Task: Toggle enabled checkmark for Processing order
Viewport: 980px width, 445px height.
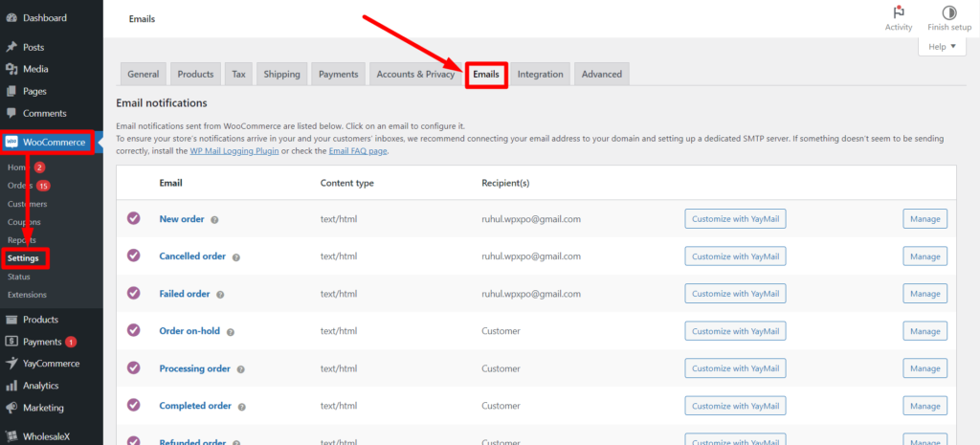Action: (134, 367)
